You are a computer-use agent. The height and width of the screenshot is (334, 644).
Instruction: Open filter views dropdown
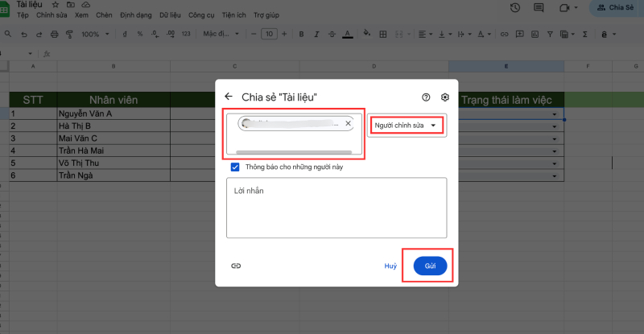tap(568, 35)
